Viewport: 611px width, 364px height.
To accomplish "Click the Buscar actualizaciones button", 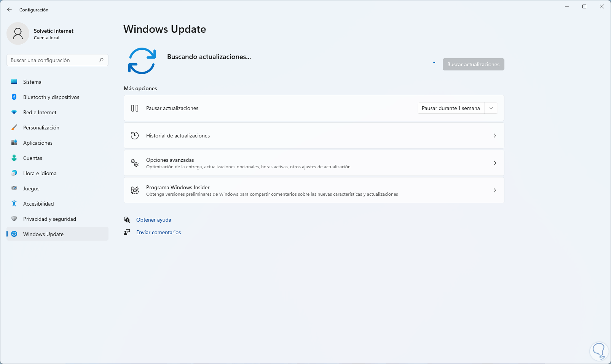I will pos(473,64).
